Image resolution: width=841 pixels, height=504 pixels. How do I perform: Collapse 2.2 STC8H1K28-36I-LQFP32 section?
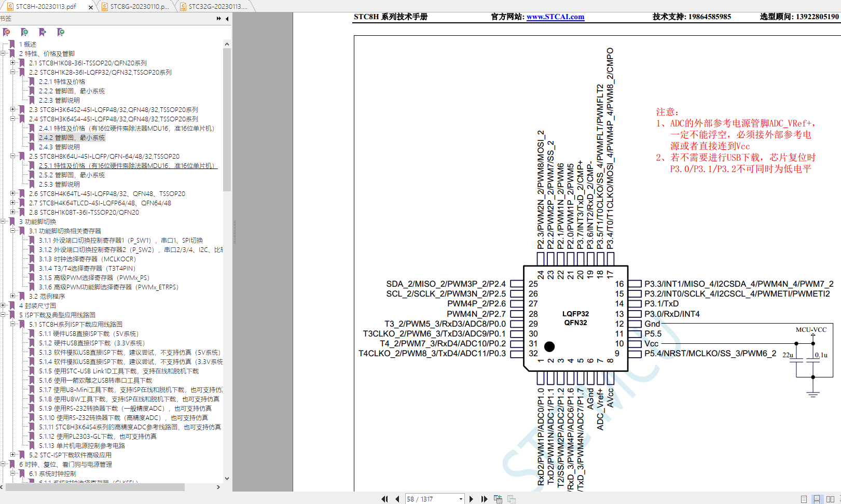[x=13, y=72]
